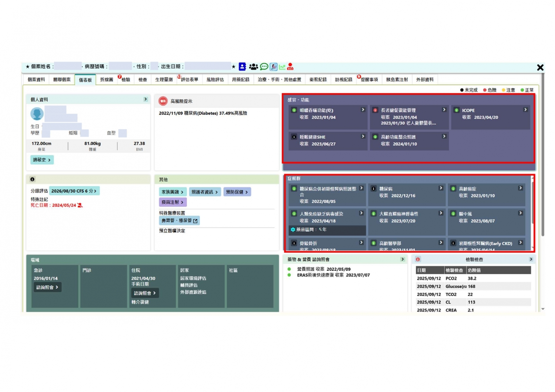Click red warning icon in 檢驗檢查 header
Viewport: 555px width, 392px height.
[x=418, y=259]
